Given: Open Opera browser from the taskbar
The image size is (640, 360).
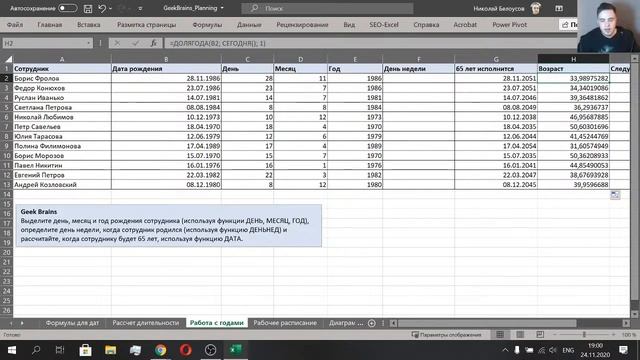Looking at the screenshot, I should pyautogui.click(x=185, y=350).
